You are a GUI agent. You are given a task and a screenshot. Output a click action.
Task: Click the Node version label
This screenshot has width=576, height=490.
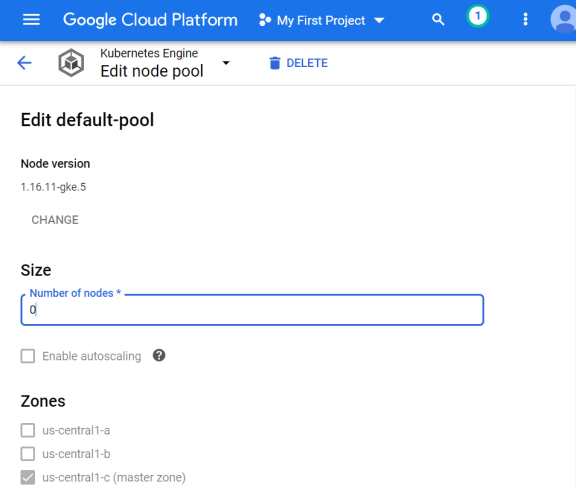[55, 164]
